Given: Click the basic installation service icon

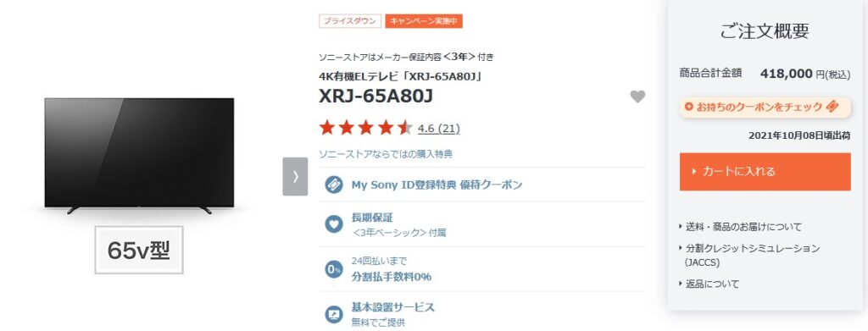Looking at the screenshot, I should pyautogui.click(x=334, y=314).
